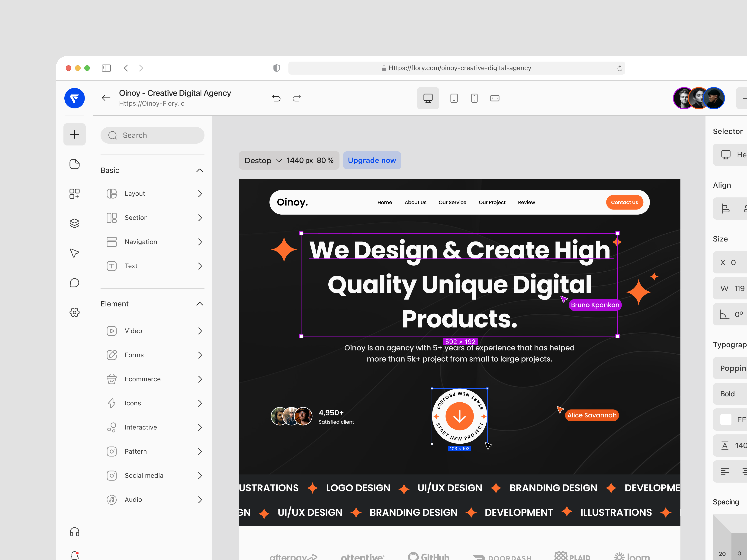Viewport: 747px width, 560px height.
Task: Click the Upgrade now button
Action: (x=372, y=160)
